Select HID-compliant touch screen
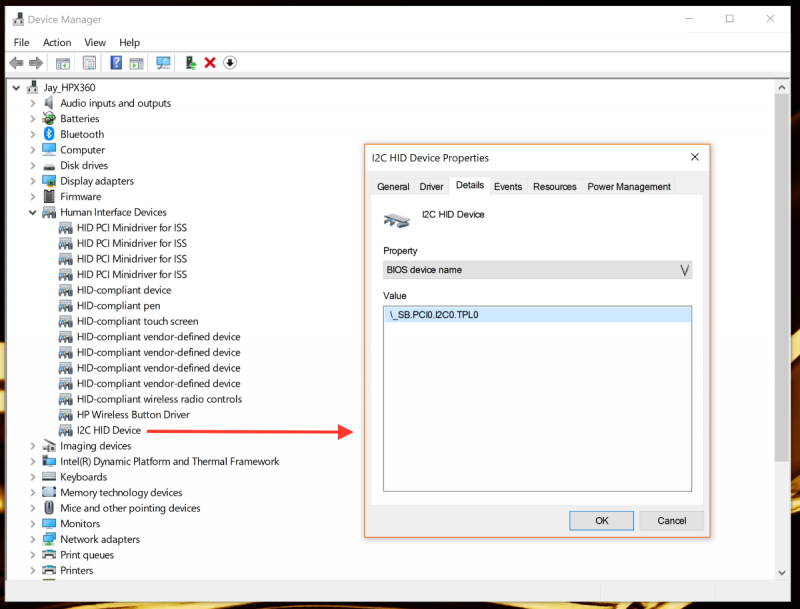 (137, 321)
